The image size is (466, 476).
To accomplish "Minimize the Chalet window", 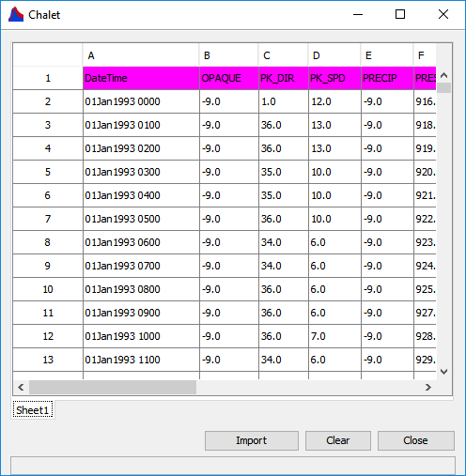I will click(358, 14).
